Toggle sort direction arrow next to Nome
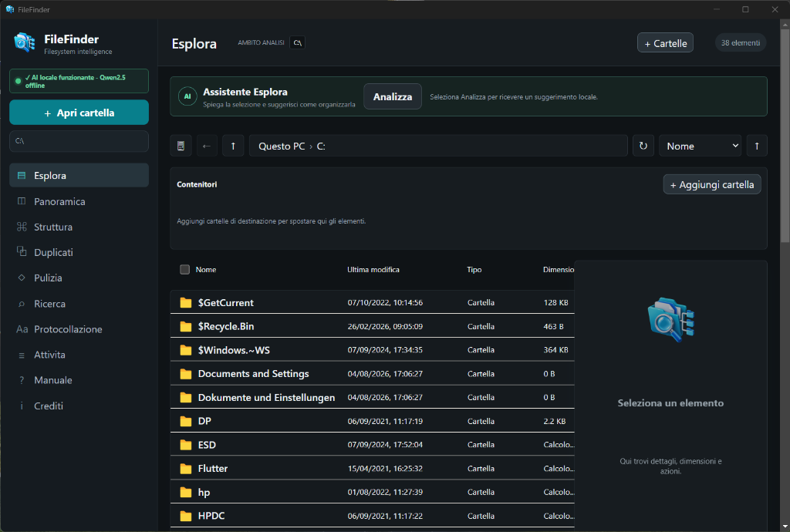This screenshot has width=790, height=532. (x=757, y=146)
